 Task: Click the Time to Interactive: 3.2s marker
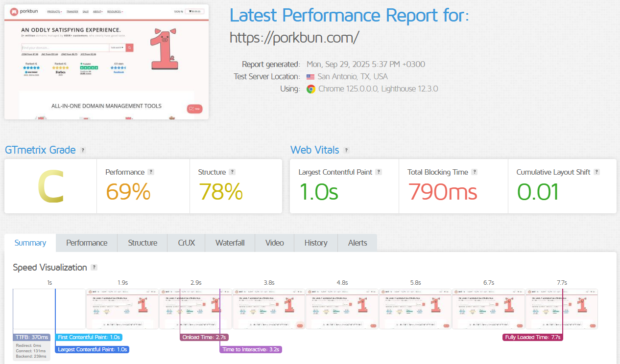point(251,349)
